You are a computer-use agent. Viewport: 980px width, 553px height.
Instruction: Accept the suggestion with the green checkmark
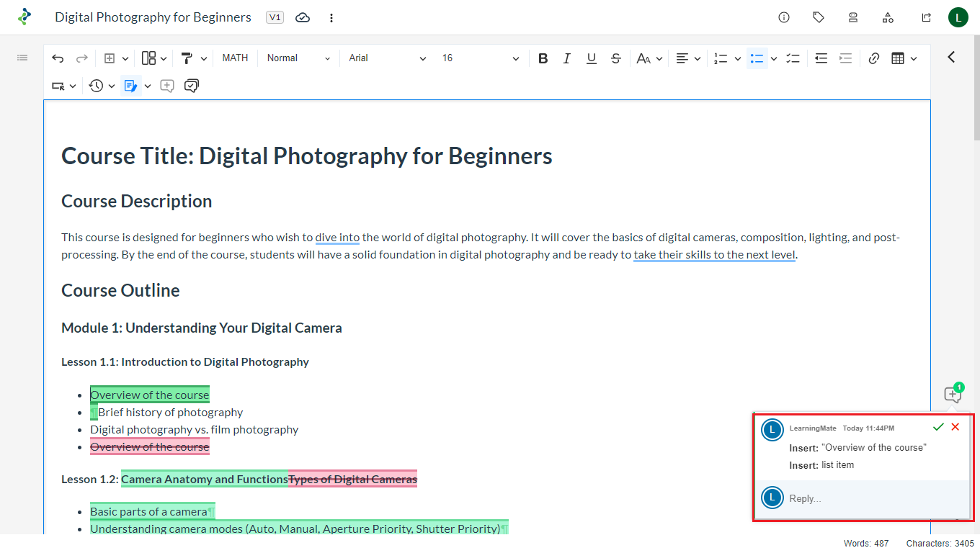[937, 427]
